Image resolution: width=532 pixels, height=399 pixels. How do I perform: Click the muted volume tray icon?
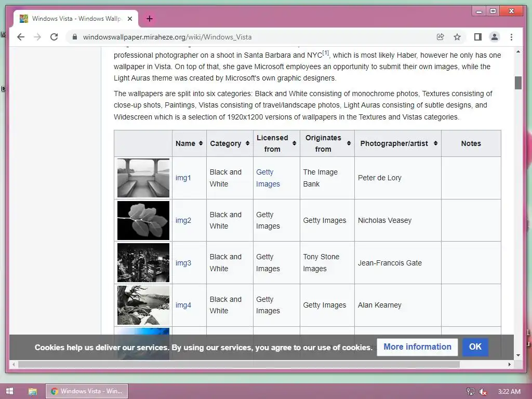pos(483,392)
